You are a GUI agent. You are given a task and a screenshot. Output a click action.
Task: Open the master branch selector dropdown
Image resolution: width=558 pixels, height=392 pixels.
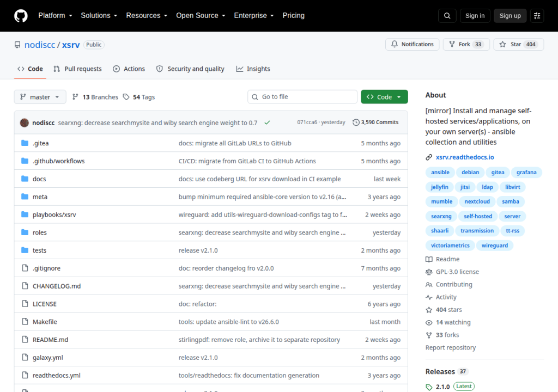click(40, 97)
